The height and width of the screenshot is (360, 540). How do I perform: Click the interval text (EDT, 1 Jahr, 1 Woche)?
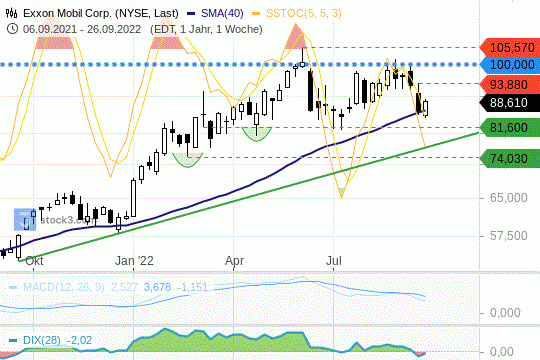206,29
